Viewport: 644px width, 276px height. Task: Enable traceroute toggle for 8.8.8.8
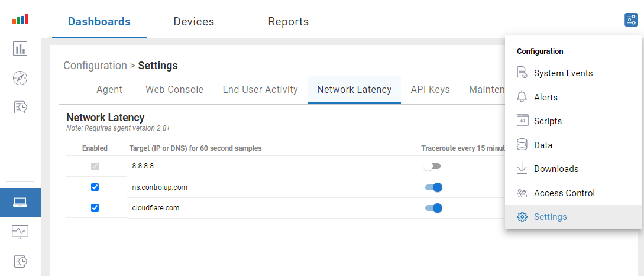[x=433, y=167]
